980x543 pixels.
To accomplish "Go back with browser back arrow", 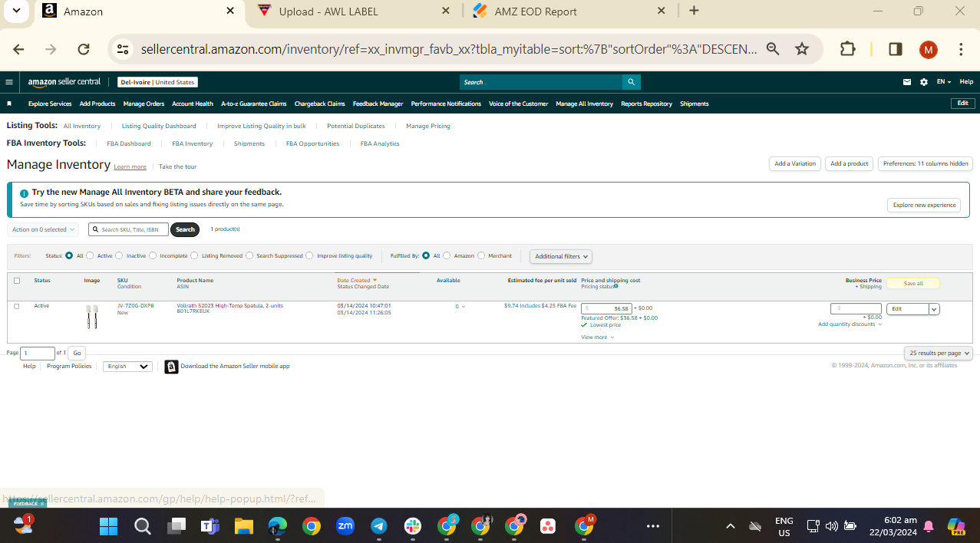I will (18, 49).
